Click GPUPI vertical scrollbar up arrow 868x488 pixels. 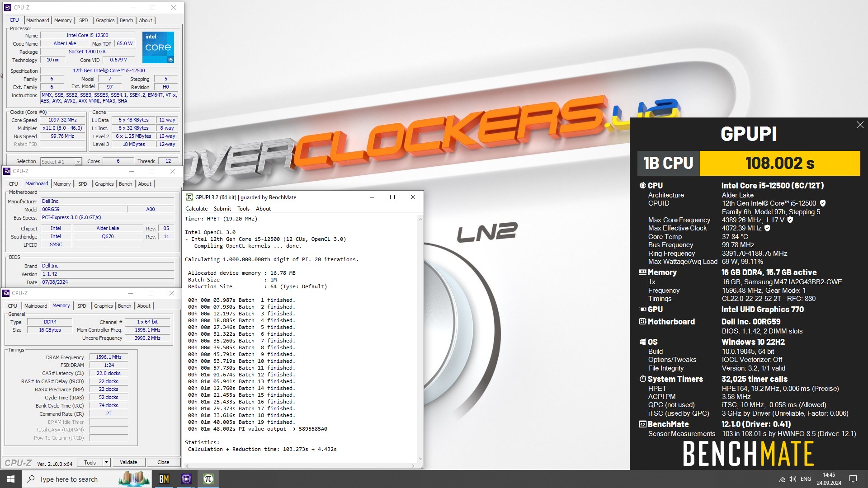420,219
